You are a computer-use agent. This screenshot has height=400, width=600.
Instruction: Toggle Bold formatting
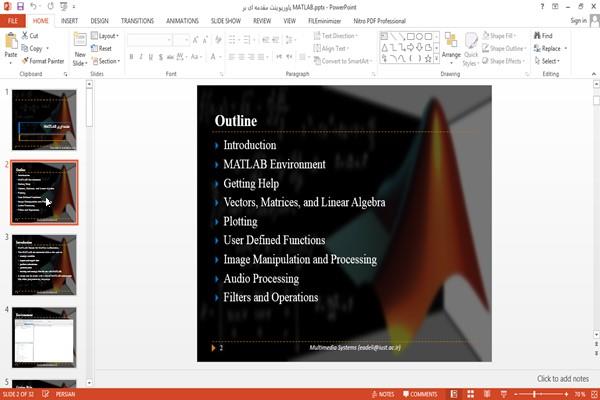tap(131, 57)
